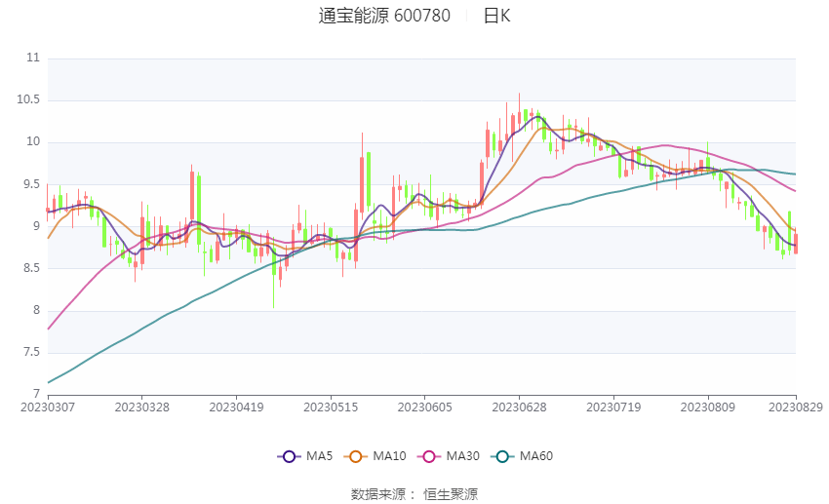
Task: Click x-axis date label 20230515
Action: pyautogui.click(x=331, y=407)
